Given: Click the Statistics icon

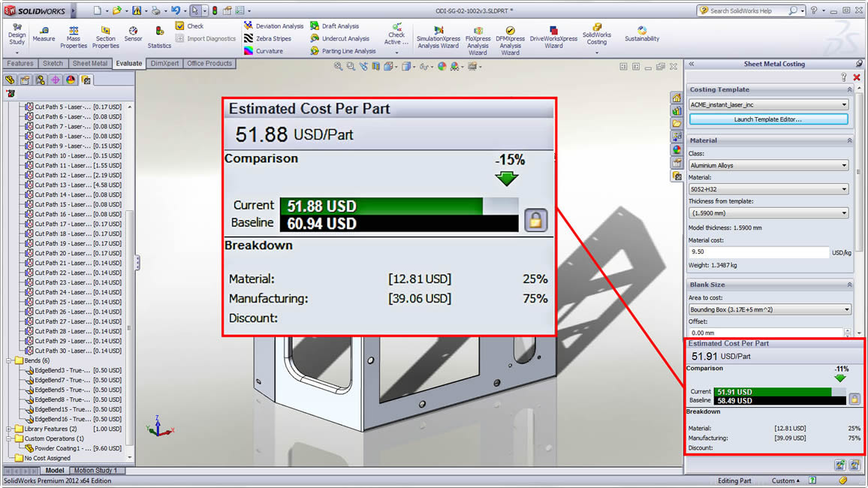Looking at the screenshot, I should [159, 35].
